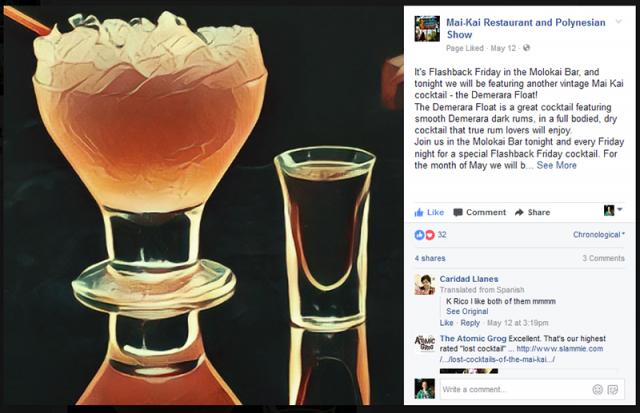Open the sticker picker in comment box
This screenshot has height=413, width=640.
[x=613, y=389]
